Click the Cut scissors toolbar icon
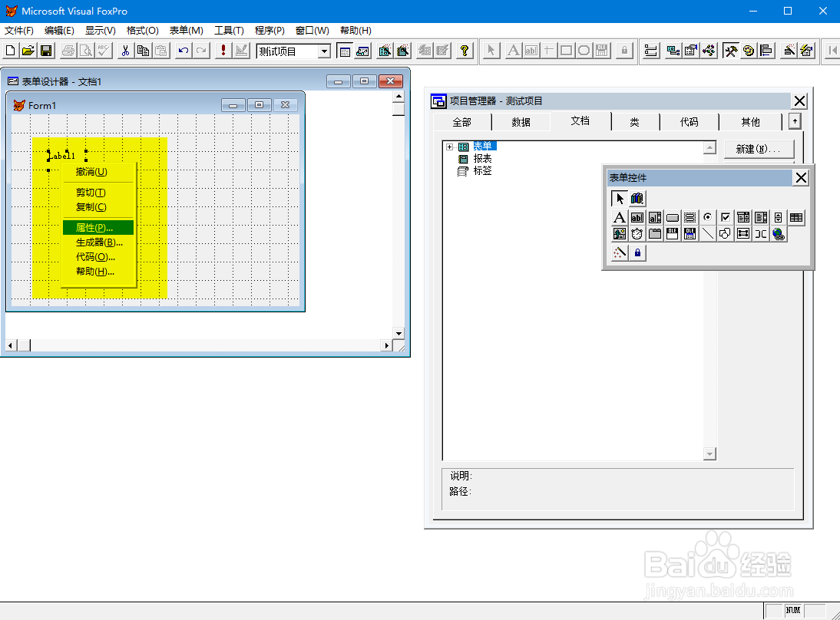Image resolution: width=840 pixels, height=620 pixels. click(x=125, y=51)
